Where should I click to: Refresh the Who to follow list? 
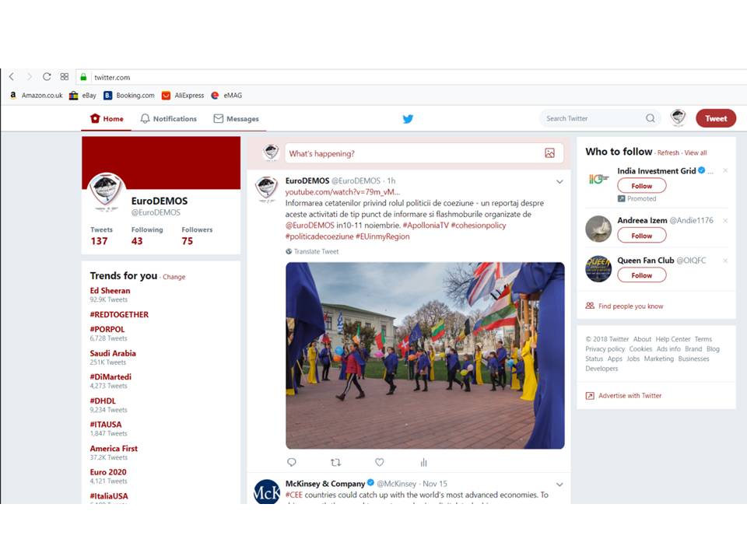click(668, 153)
